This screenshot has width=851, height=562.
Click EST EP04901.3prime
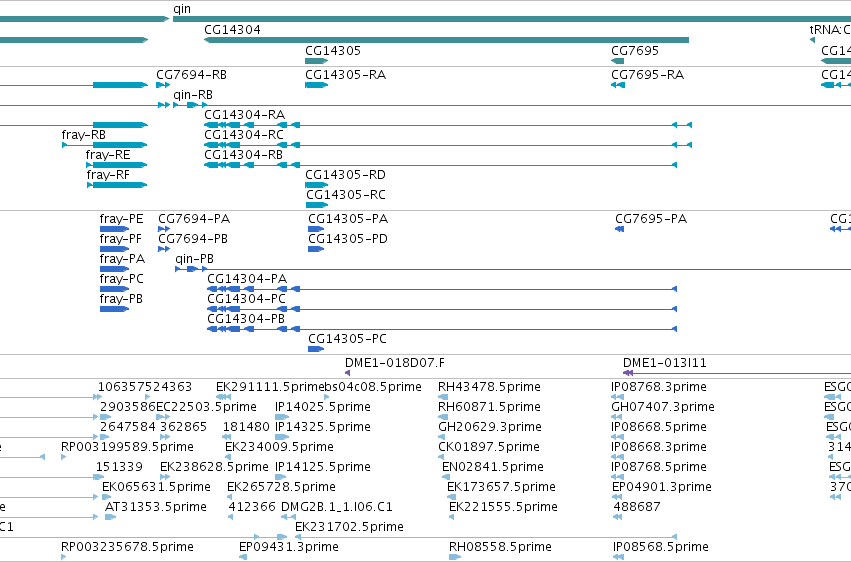point(662,488)
